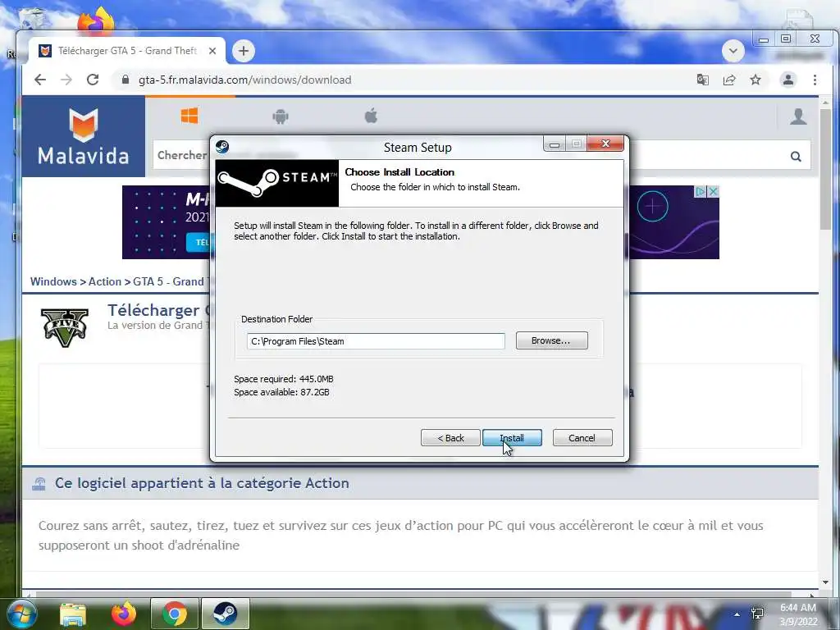
Task: Click the 'Choose Install Location' heading
Action: tap(399, 172)
